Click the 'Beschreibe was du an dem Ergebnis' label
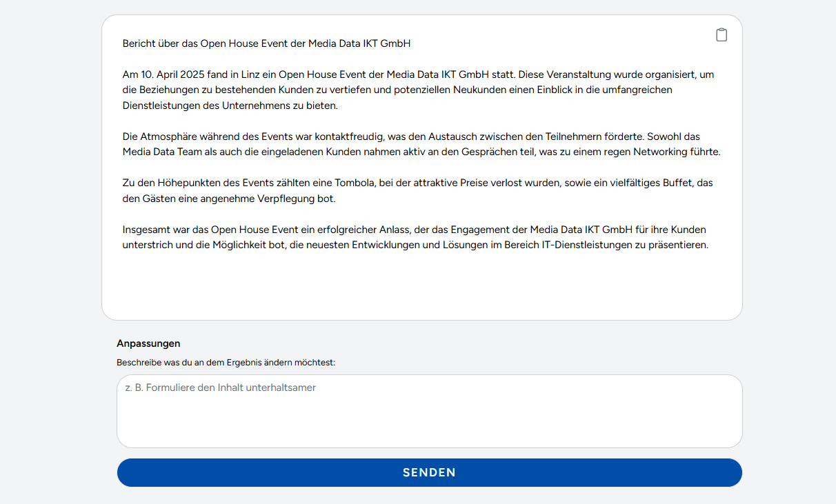The width and height of the screenshot is (836, 504). click(x=226, y=362)
